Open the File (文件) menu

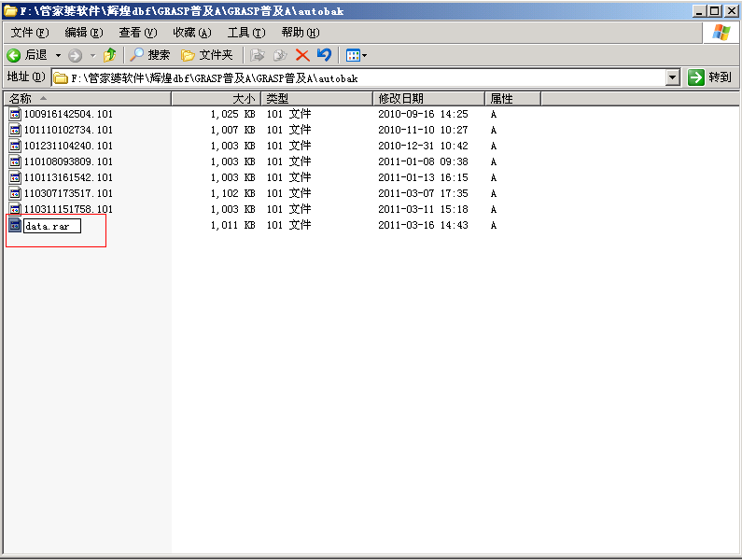(28, 33)
